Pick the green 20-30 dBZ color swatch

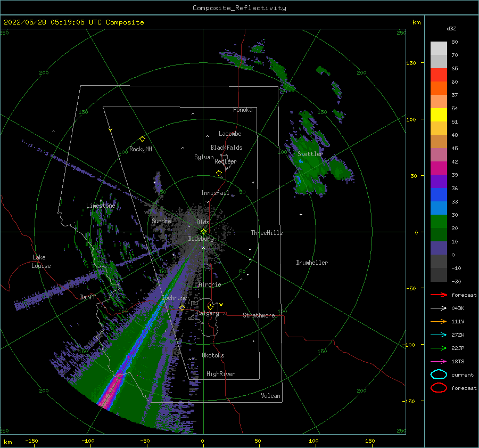pyautogui.click(x=439, y=221)
